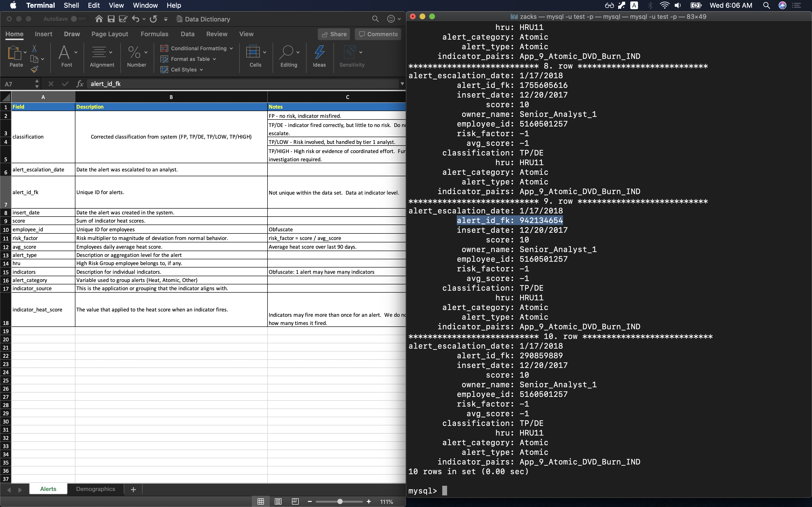Click the Paste clipboard icon
Screen dimensions: 812x507
[x=14, y=53]
